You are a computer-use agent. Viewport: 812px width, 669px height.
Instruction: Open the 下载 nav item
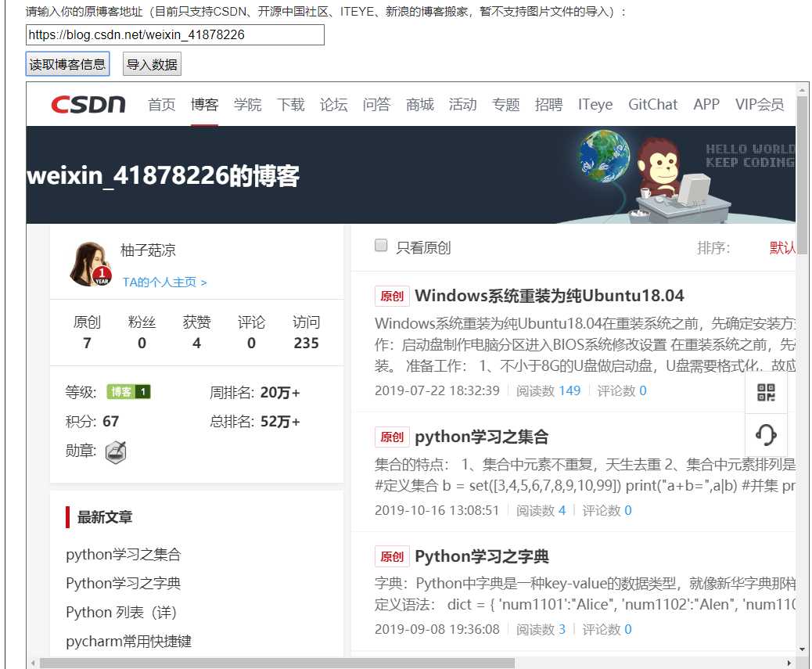click(290, 105)
